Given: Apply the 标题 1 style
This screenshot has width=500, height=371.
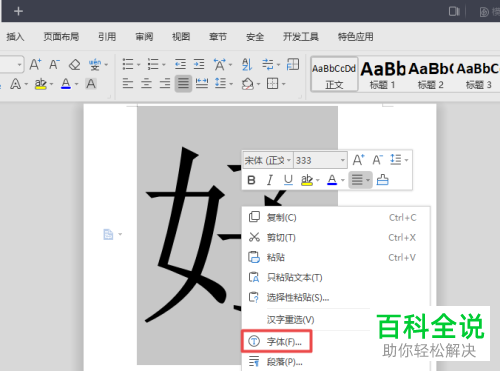Looking at the screenshot, I should point(383,75).
